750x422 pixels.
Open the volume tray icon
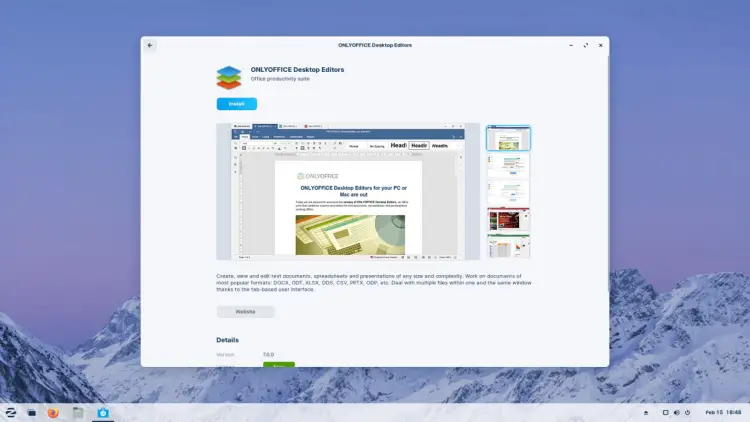coord(676,412)
